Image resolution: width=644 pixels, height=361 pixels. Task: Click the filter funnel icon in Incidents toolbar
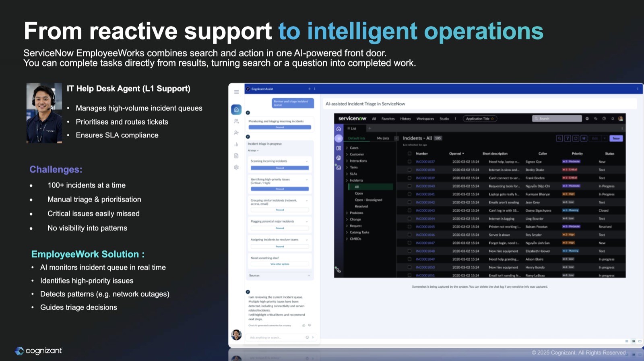(x=568, y=138)
